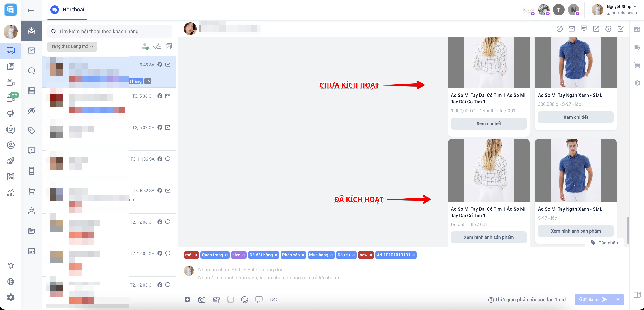Screen dimensions: 644x310
Task: Click the customer conversation search field
Action: 110,32
